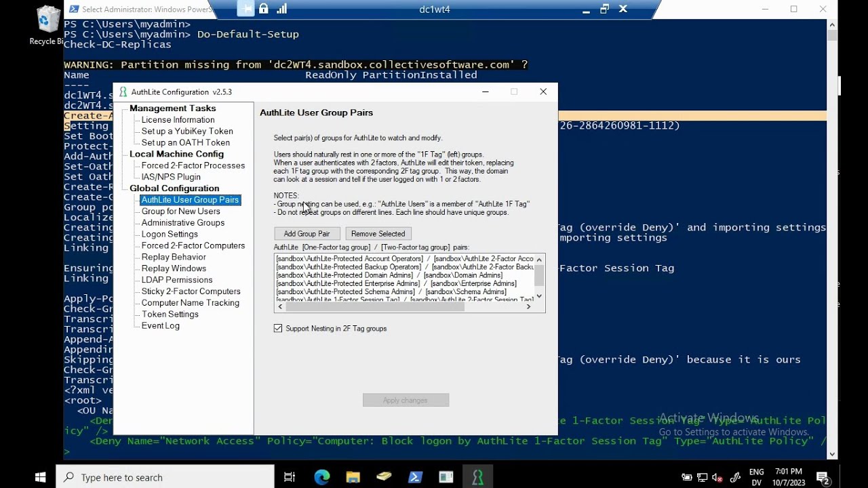The image size is (868, 488).
Task: Open the IAS/NPS Plugin page
Action: click(171, 177)
